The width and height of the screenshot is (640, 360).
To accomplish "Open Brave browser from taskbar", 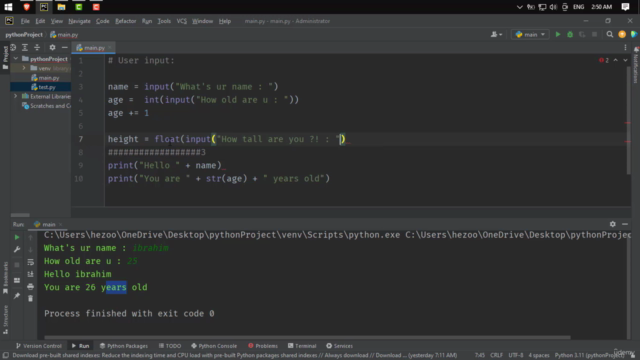I will coord(27,7).
